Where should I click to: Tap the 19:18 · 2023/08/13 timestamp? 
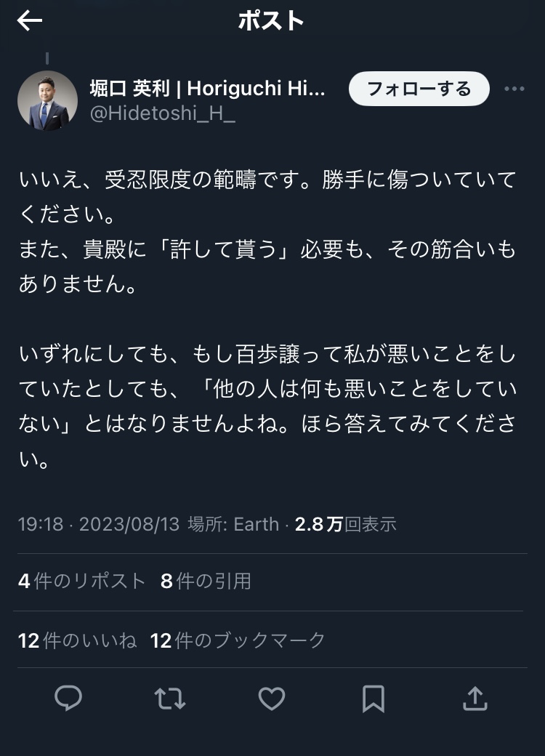[x=99, y=524]
